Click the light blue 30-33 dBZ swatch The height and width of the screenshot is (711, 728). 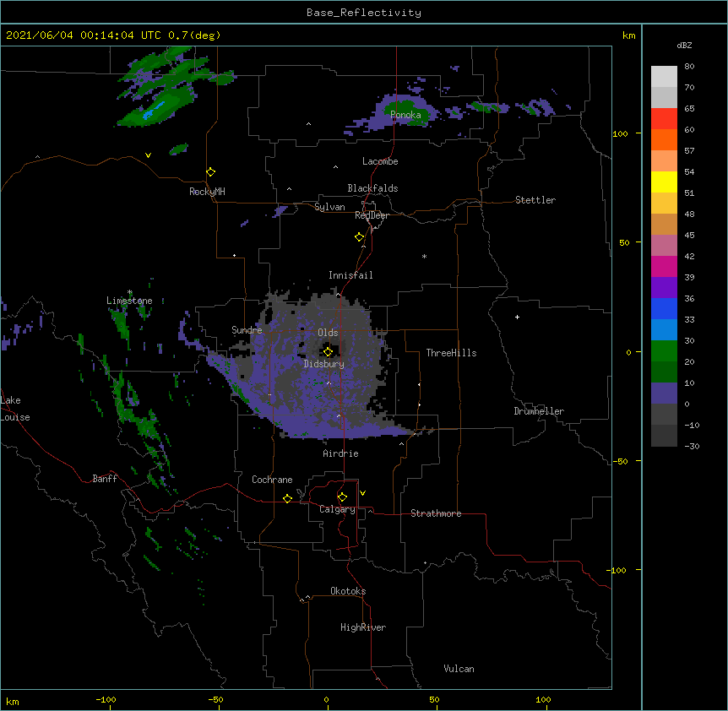coord(664,330)
